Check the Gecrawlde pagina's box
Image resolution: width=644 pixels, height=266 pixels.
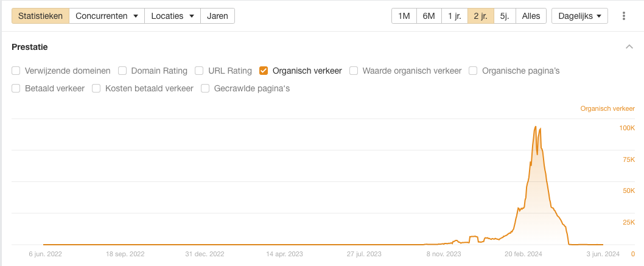tap(205, 88)
